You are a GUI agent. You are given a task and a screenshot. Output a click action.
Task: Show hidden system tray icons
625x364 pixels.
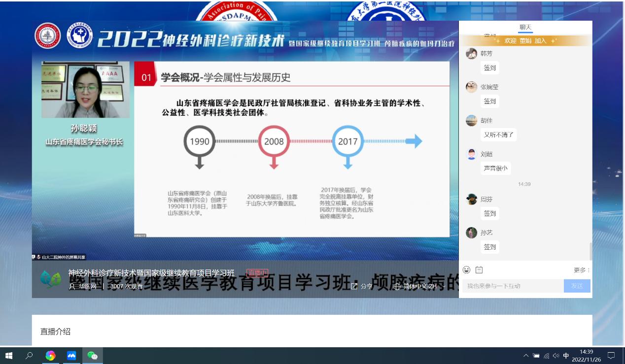[526, 355]
